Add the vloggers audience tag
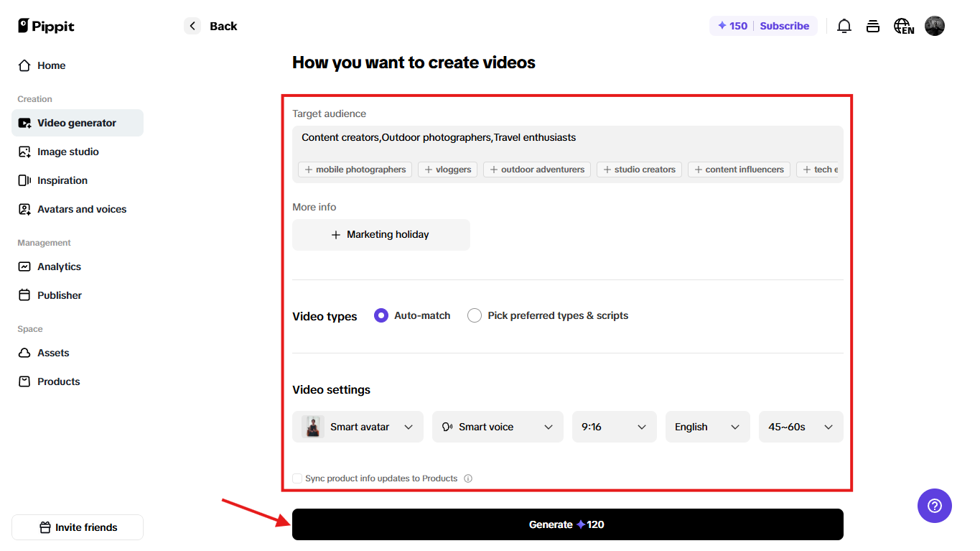The width and height of the screenshot is (980, 551). tap(447, 170)
